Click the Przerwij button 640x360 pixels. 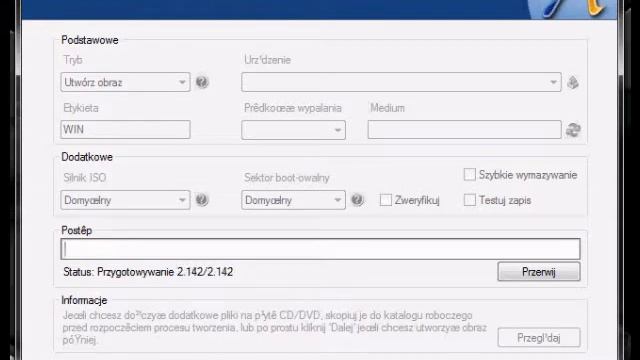click(539, 272)
